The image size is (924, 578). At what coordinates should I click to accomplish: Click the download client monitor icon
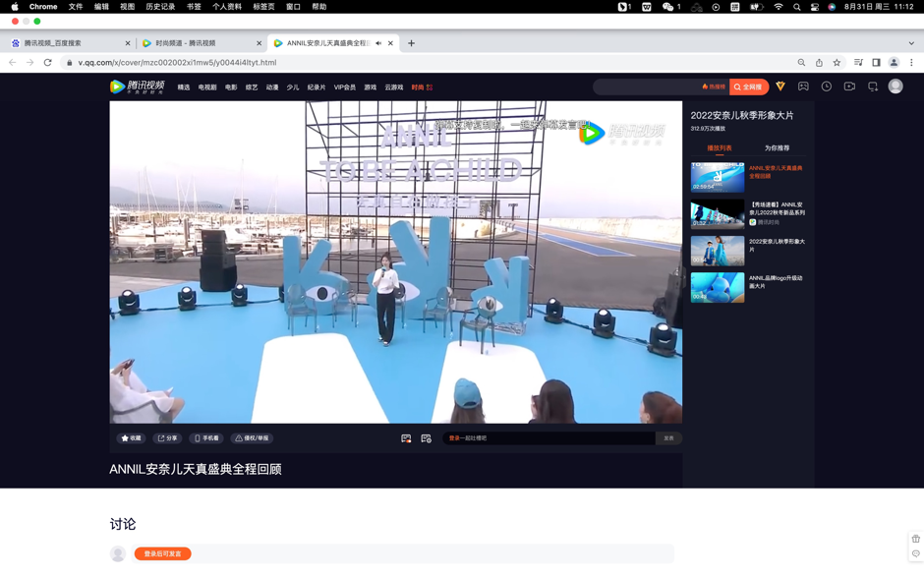(873, 87)
